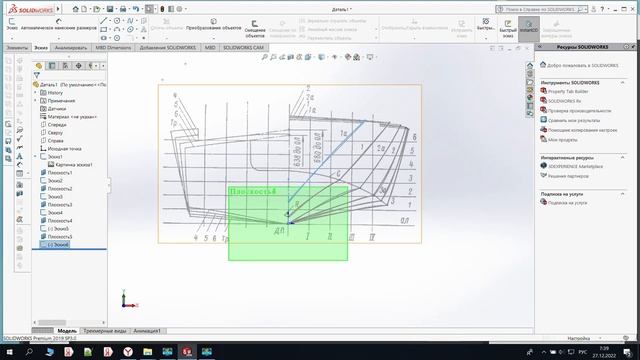This screenshot has height=360, width=640.
Task: Click the Быстрый эскиз rapid sketch button
Action: pyautogui.click(x=508, y=29)
